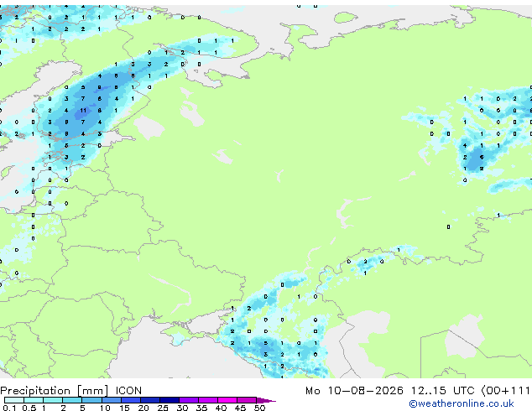Select the legend swatch between 5 and 10
Image resolution: width=532 pixels, height=411 pixels.
[91, 400]
